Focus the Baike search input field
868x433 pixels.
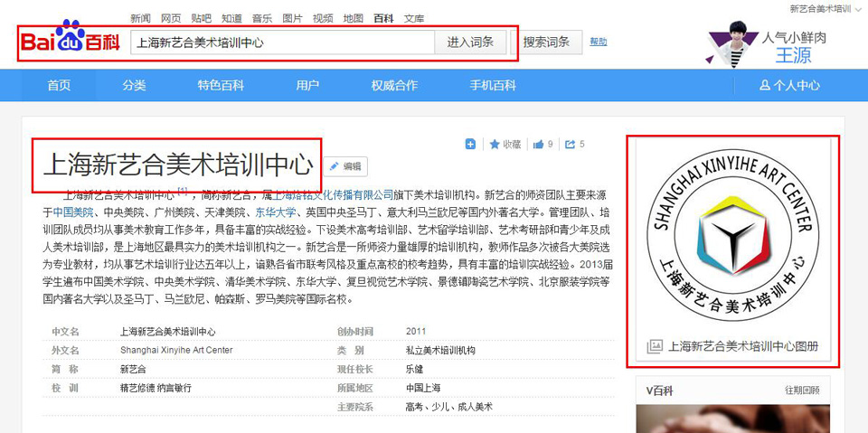click(x=282, y=42)
